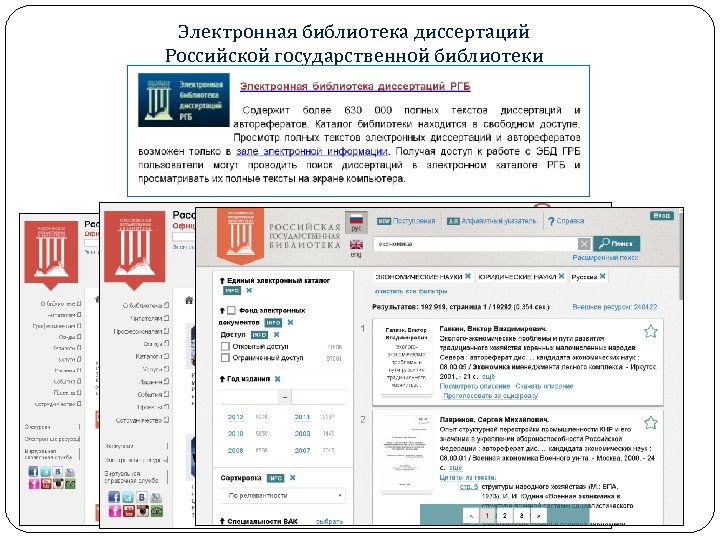Click the home icon in the middle window
Screen dimensions: 720x540
(x=189, y=300)
